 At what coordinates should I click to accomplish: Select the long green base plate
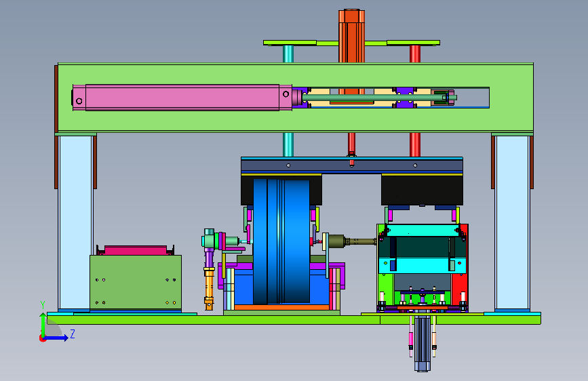(x=294, y=320)
